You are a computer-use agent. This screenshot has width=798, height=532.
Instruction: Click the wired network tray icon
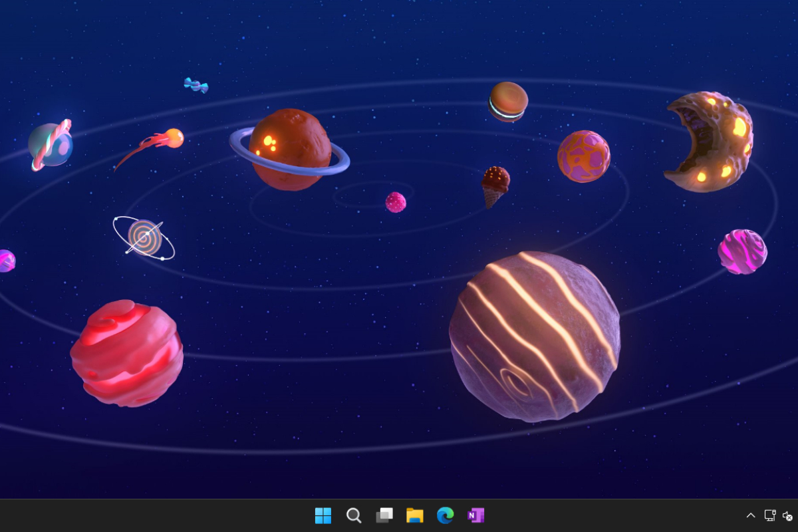[x=770, y=515]
